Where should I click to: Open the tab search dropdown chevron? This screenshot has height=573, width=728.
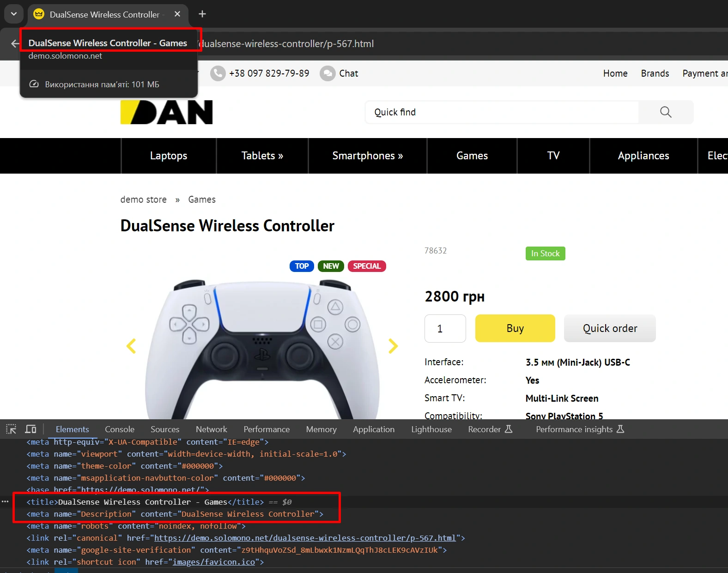pos(13,14)
